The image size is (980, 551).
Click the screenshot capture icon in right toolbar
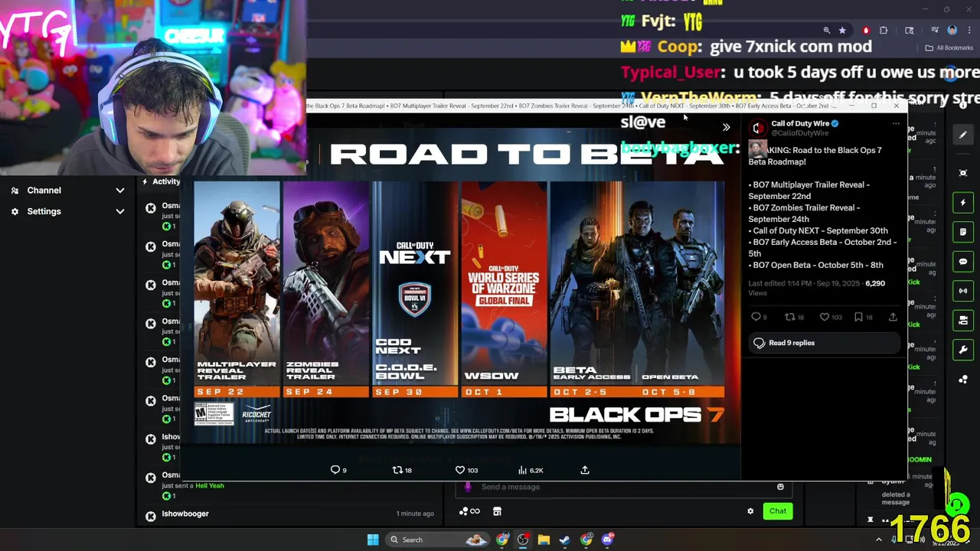[963, 173]
